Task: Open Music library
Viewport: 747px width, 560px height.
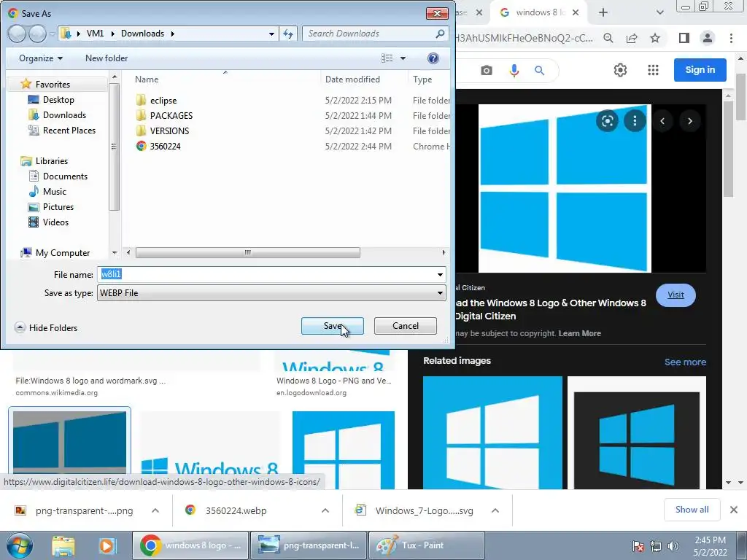Action: [x=54, y=192]
